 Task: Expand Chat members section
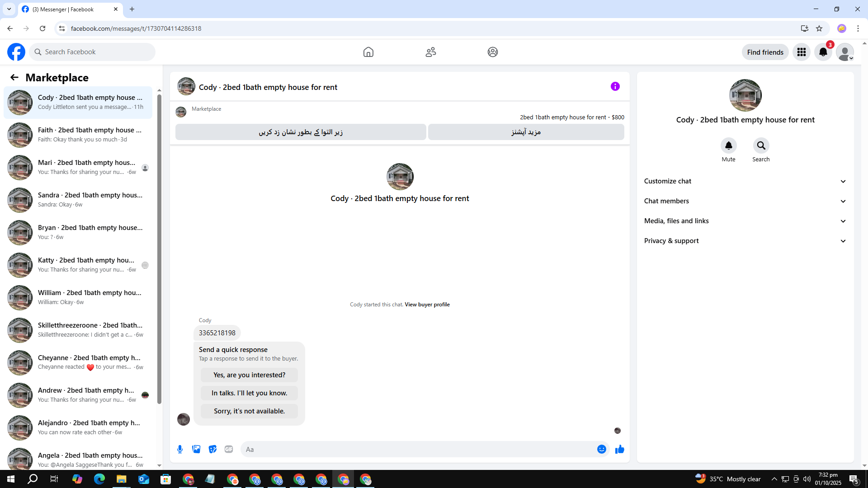pyautogui.click(x=745, y=201)
